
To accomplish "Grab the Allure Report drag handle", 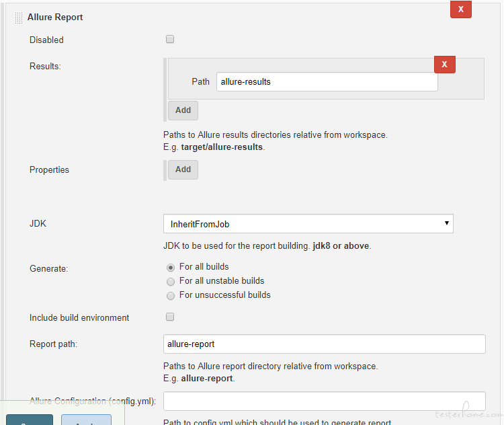I will click(19, 17).
